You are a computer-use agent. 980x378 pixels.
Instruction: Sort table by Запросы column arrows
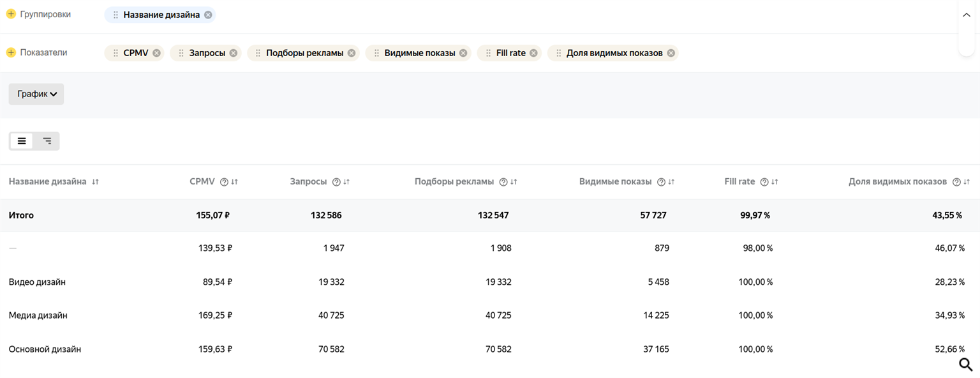click(346, 182)
